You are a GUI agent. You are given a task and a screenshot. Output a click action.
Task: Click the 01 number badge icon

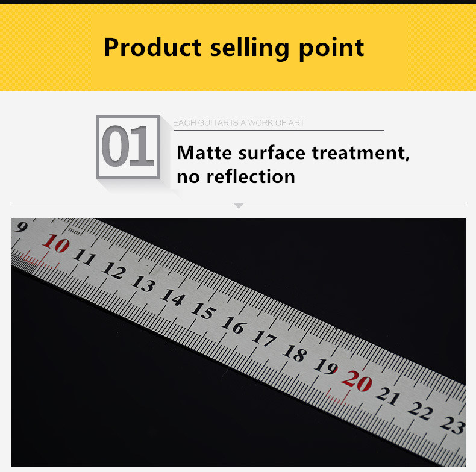pyautogui.click(x=128, y=147)
